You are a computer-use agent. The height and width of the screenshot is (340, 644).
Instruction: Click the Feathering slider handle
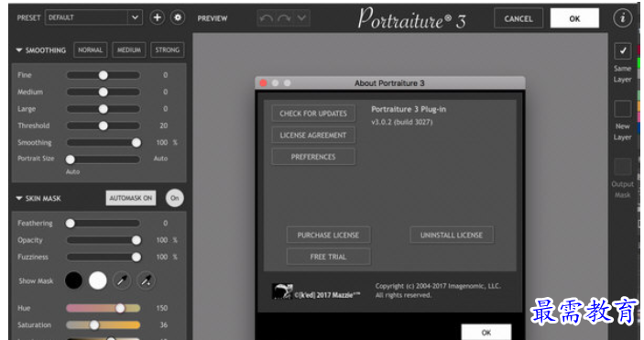71,224
